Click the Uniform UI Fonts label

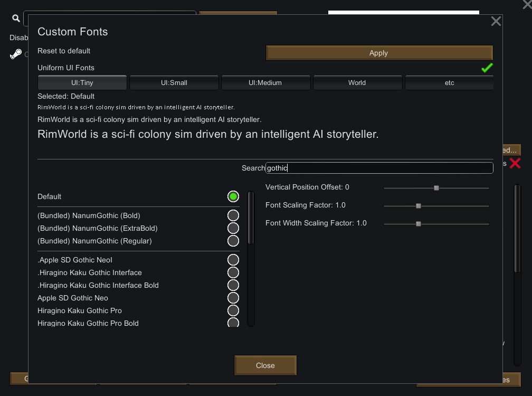coord(66,68)
